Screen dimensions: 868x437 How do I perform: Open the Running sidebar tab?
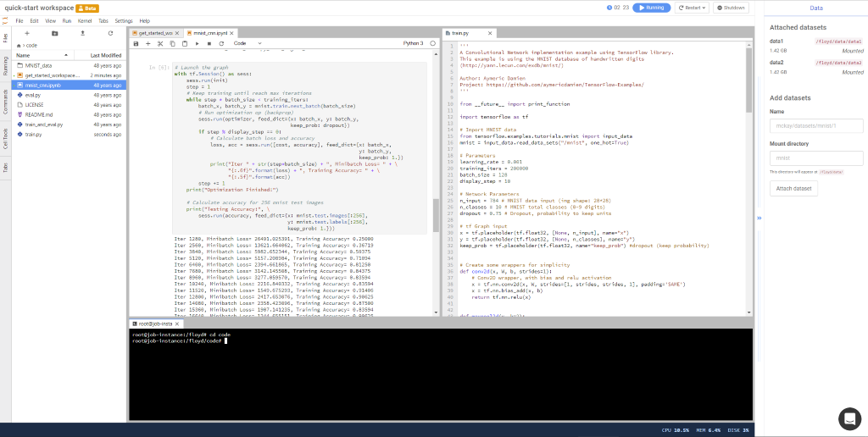click(x=6, y=66)
